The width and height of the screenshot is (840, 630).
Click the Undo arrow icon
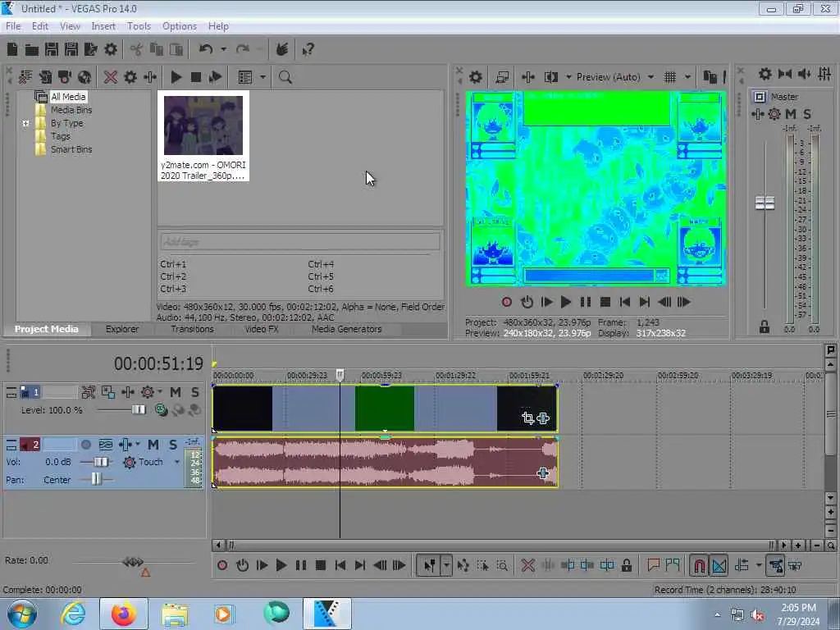pos(206,50)
